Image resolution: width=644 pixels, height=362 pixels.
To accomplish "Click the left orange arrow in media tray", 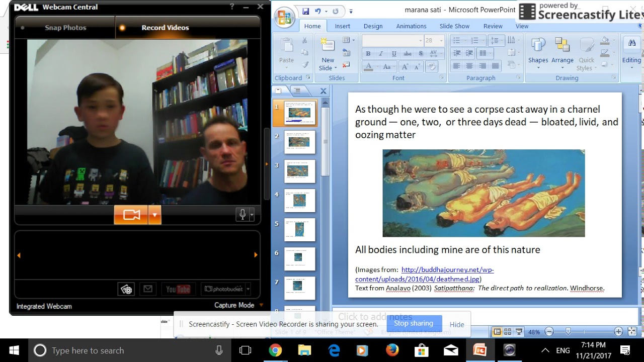I will pyautogui.click(x=19, y=255).
